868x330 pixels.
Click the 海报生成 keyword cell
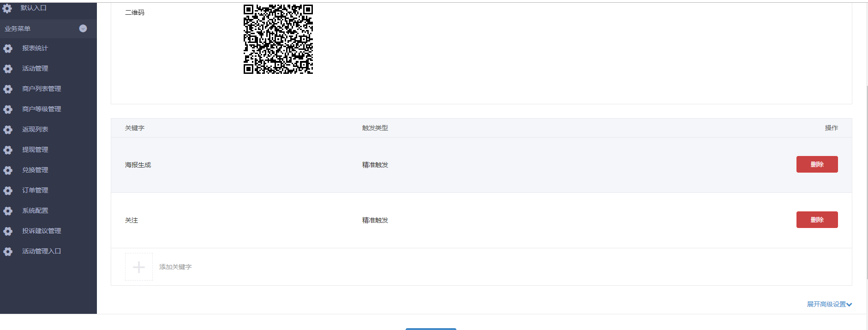tap(138, 165)
